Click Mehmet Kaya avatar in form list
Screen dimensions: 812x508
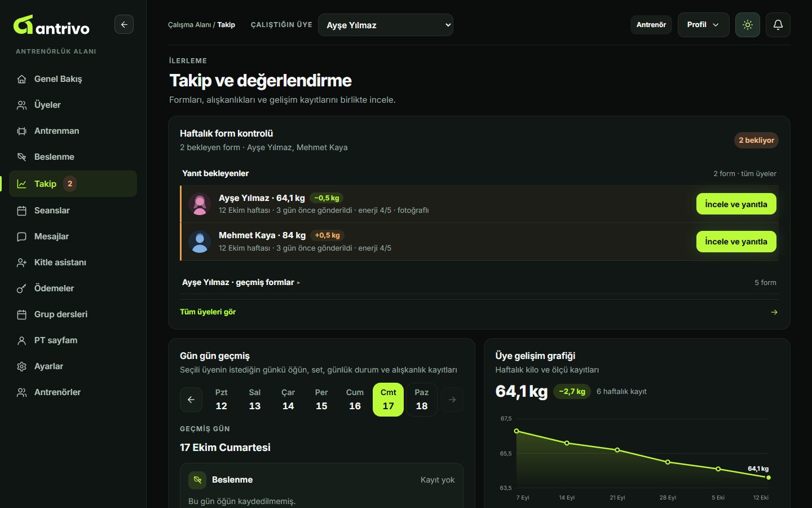(200, 242)
